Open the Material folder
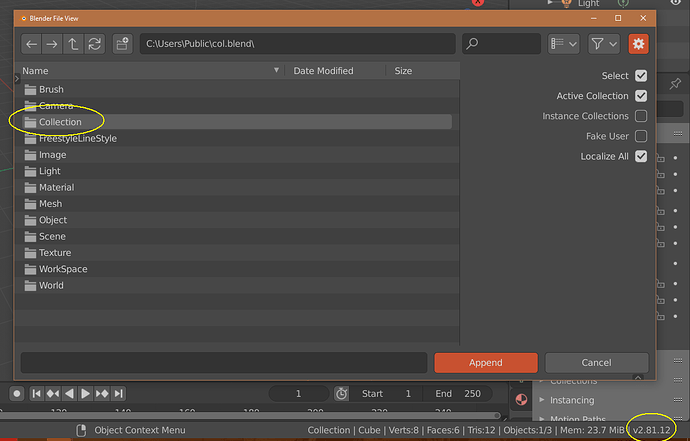Screen dimensions: 690x441 tap(237, 187)
